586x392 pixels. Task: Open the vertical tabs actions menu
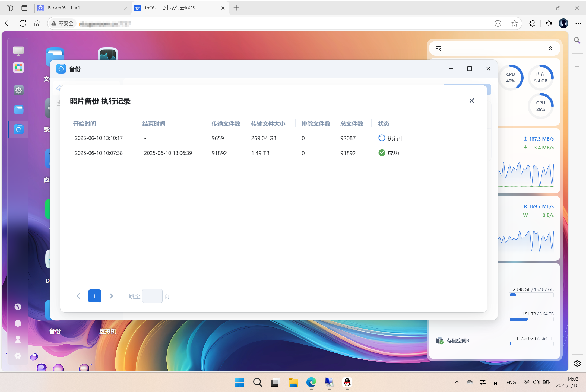tap(24, 8)
